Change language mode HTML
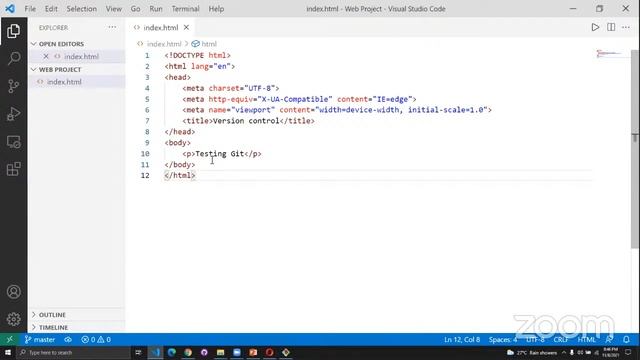Image resolution: width=640 pixels, height=360 pixels. pyautogui.click(x=587, y=340)
